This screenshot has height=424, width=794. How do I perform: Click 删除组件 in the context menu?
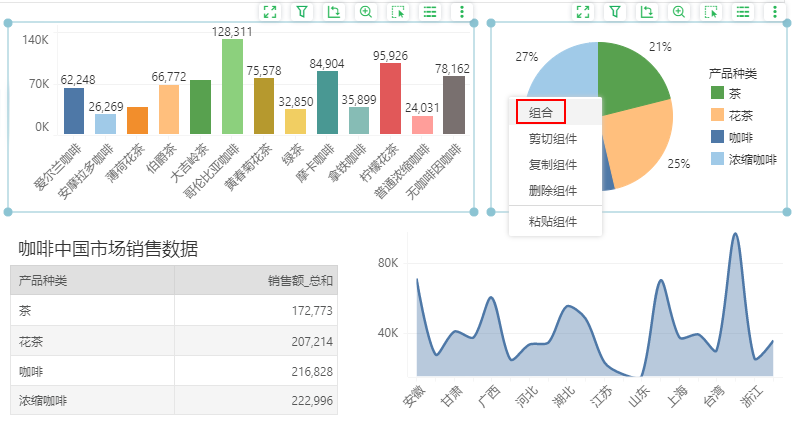point(552,190)
